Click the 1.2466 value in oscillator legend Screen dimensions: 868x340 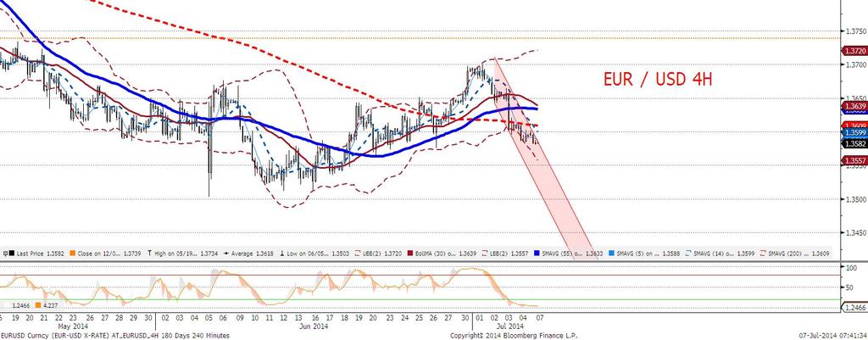coord(19,304)
